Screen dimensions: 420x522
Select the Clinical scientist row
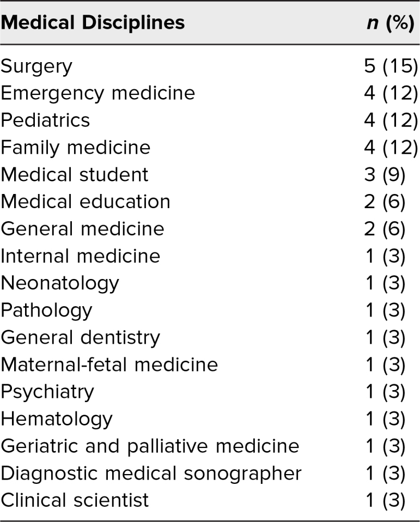[210, 500]
